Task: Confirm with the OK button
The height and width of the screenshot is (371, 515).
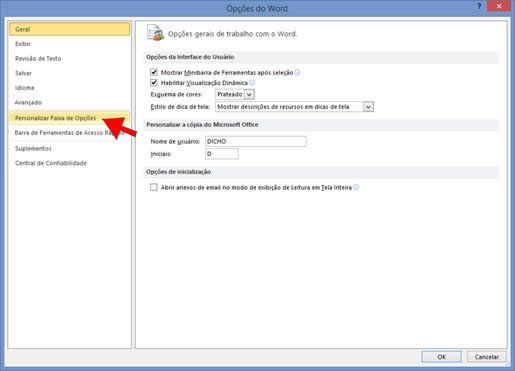Action: point(441,357)
